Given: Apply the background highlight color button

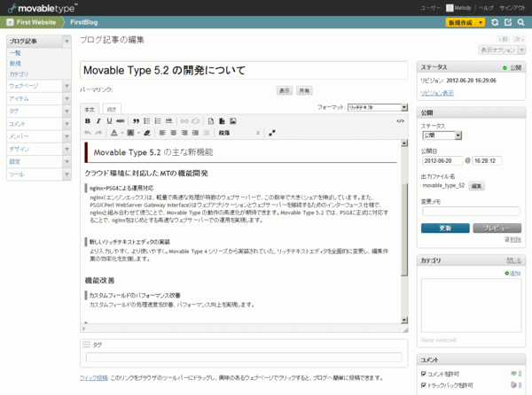Looking at the screenshot, I should (x=130, y=133).
